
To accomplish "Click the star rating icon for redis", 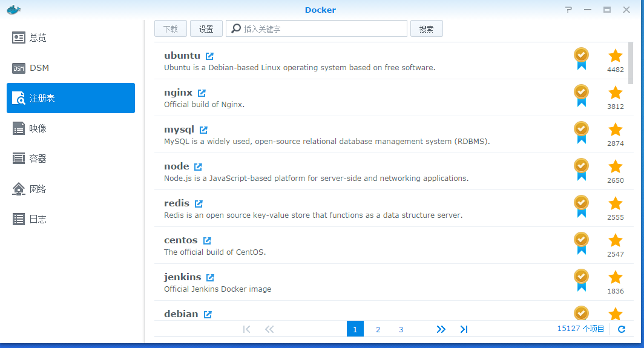I will (x=615, y=203).
